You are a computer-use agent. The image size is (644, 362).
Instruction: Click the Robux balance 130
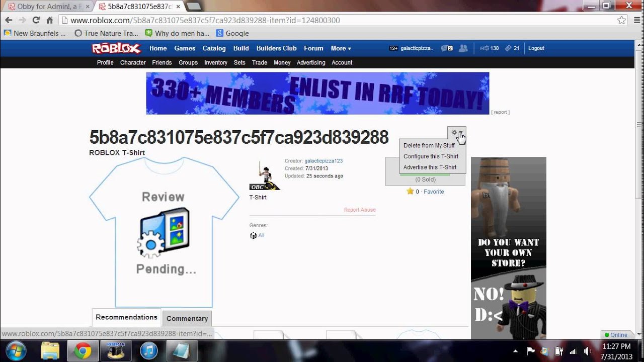490,48
